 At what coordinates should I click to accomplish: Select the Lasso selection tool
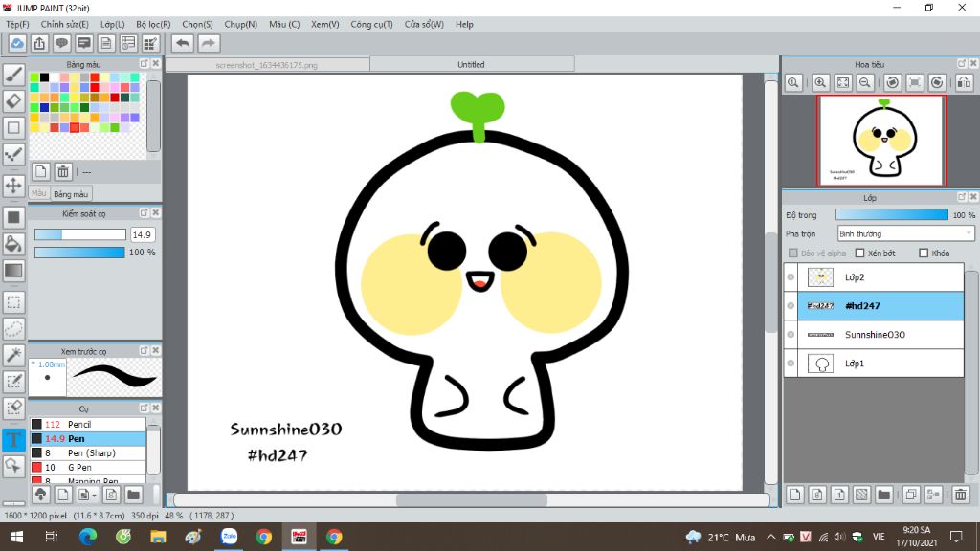click(x=13, y=329)
